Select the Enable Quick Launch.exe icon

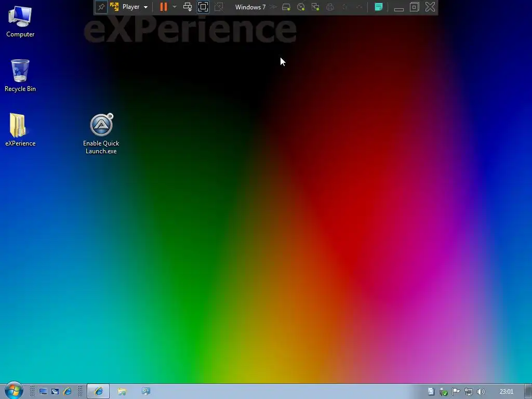(x=101, y=134)
